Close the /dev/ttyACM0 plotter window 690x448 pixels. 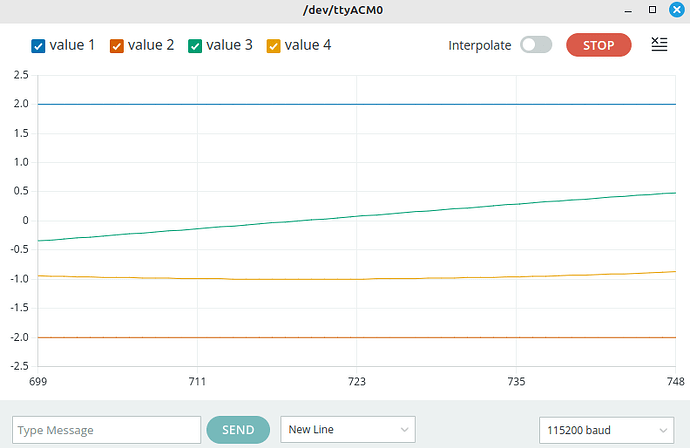pos(677,9)
